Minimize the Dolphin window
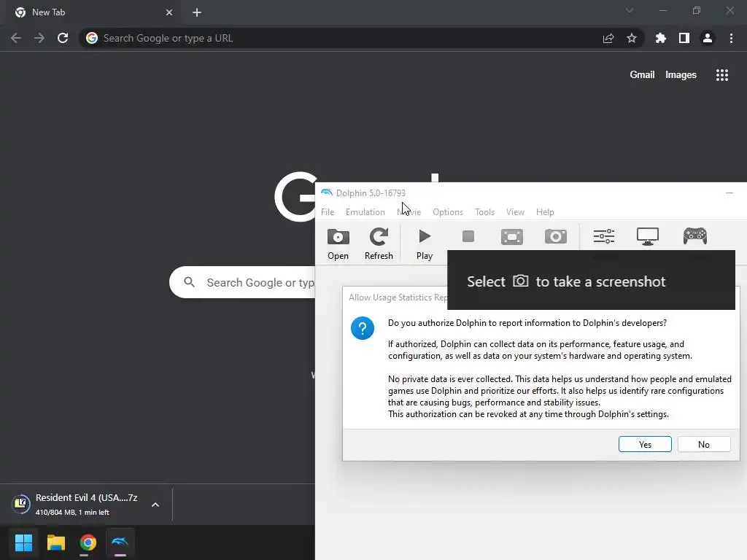This screenshot has width=747, height=560. click(729, 192)
